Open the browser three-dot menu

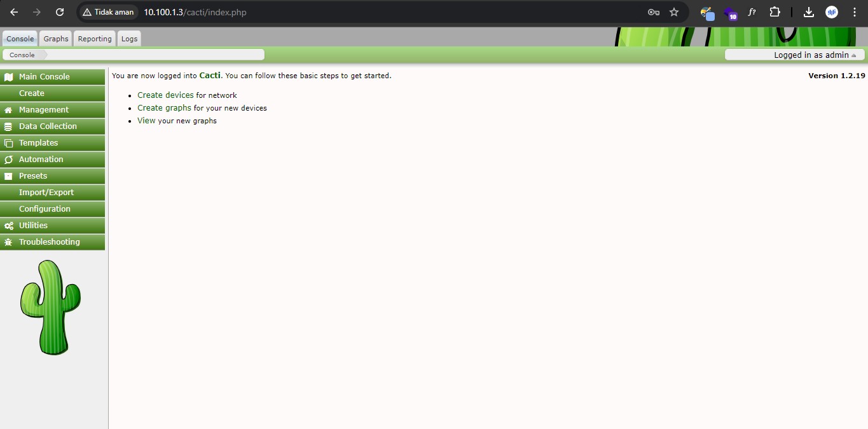pyautogui.click(x=854, y=12)
